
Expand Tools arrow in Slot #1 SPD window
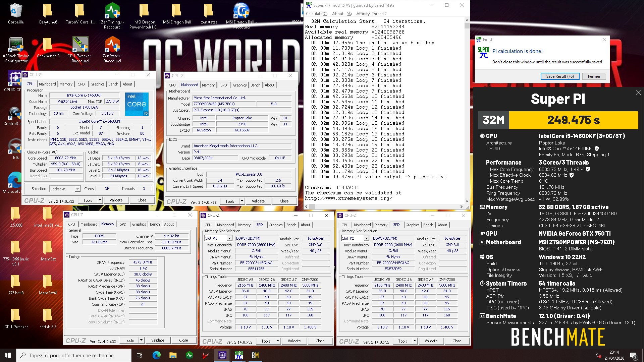point(278,341)
